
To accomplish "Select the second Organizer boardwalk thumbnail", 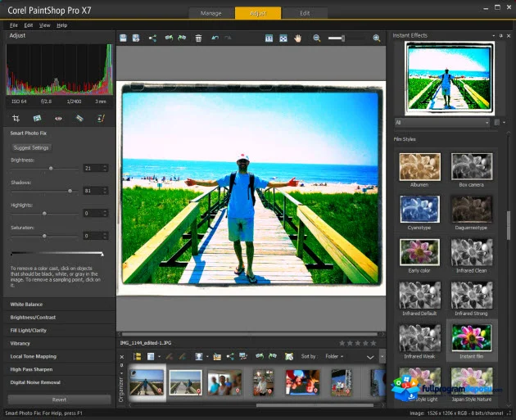I will tap(186, 382).
